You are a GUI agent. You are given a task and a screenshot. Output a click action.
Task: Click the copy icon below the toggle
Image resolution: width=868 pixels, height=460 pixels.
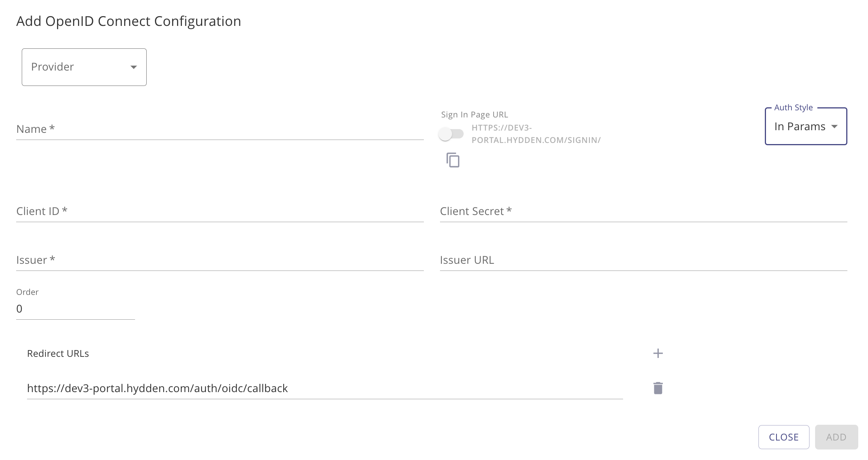[x=452, y=160]
